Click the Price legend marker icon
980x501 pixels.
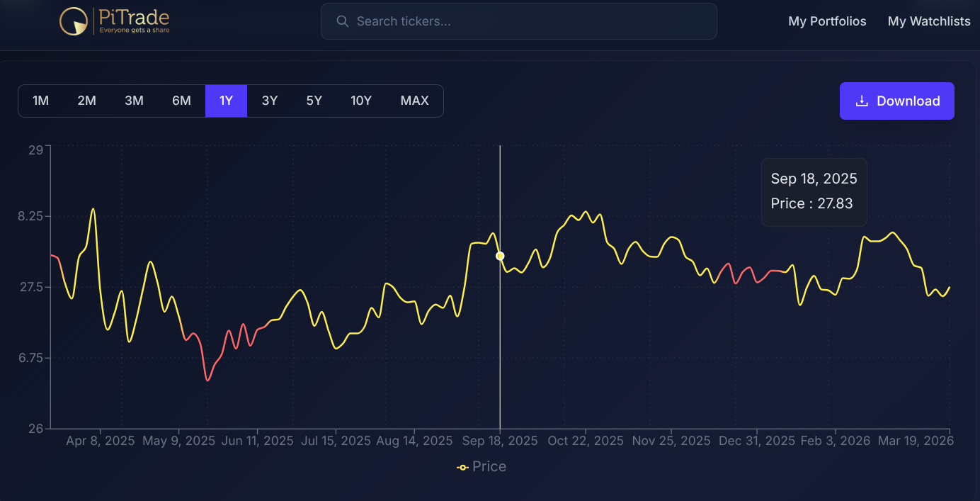tap(462, 467)
